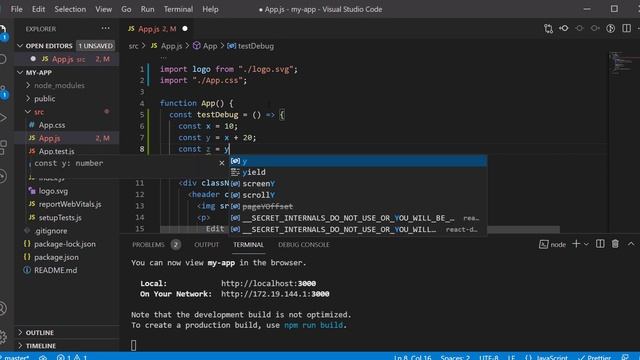The width and height of the screenshot is (640, 360).
Task: Open Run and Debug view
Action: point(3,118)
